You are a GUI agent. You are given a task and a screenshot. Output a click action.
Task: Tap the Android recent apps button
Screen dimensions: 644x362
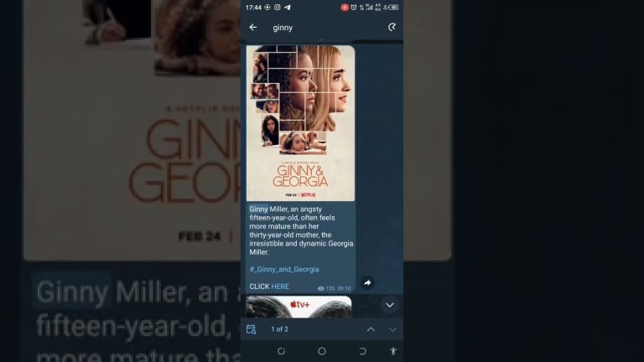pos(282,351)
